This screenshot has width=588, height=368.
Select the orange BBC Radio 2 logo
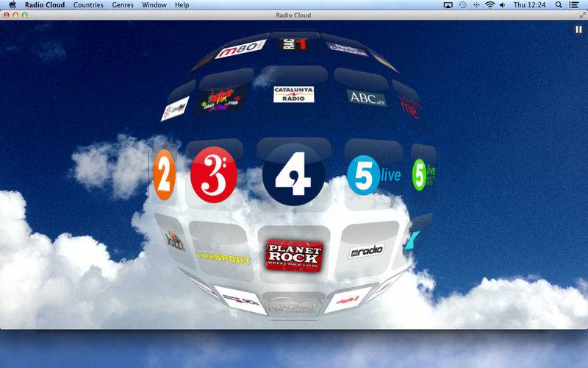164,174
